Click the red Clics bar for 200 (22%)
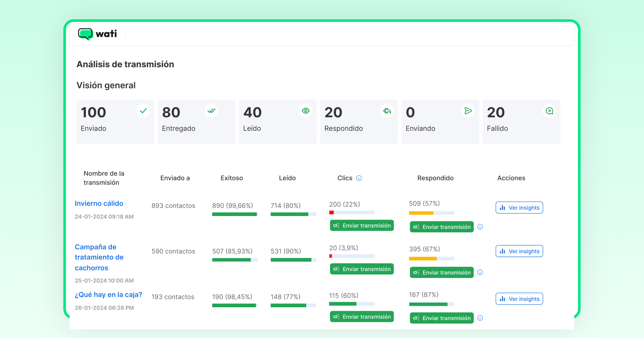The width and height of the screenshot is (644, 338). pyautogui.click(x=332, y=212)
